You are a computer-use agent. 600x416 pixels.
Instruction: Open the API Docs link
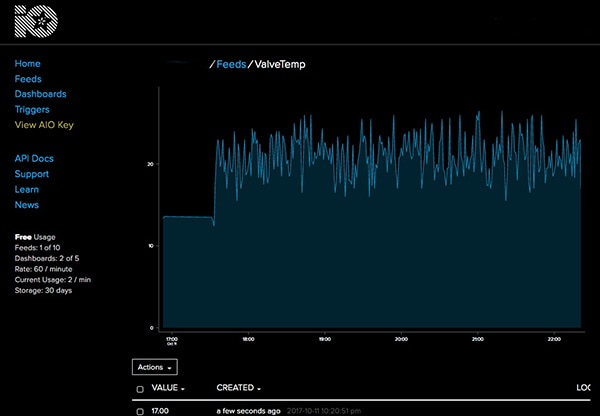36,158
